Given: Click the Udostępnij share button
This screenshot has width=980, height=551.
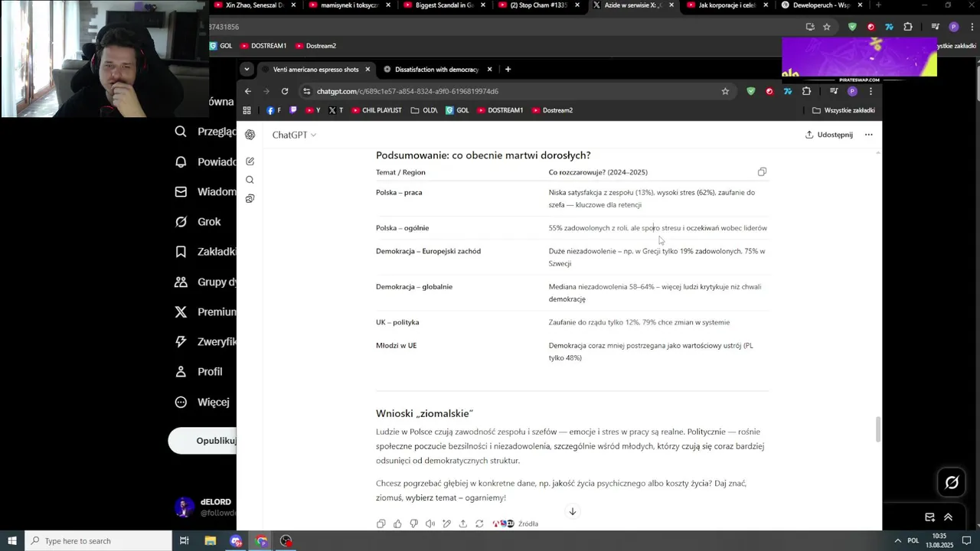Looking at the screenshot, I should tap(828, 135).
